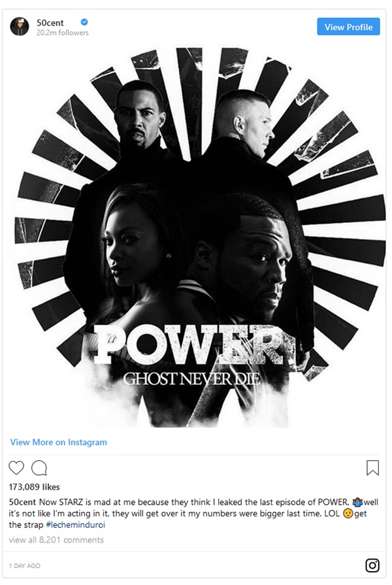Save the post with the bookmark icon
The height and width of the screenshot is (585, 392).
point(372,468)
